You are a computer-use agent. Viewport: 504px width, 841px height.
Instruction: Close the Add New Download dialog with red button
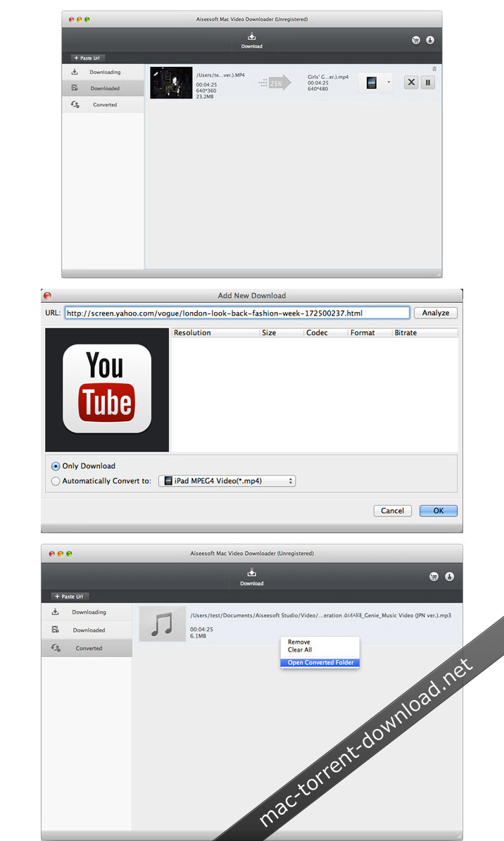47,296
